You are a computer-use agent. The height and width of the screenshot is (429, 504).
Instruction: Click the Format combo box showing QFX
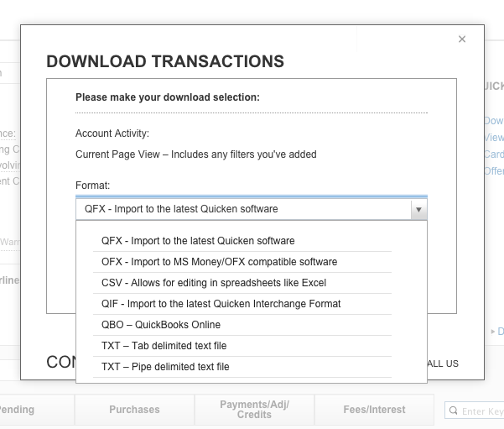coord(252,209)
